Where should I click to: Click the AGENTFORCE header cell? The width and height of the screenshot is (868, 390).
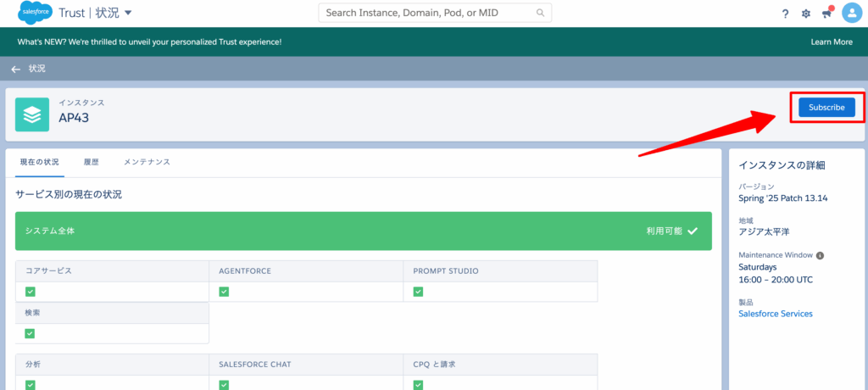click(x=307, y=271)
